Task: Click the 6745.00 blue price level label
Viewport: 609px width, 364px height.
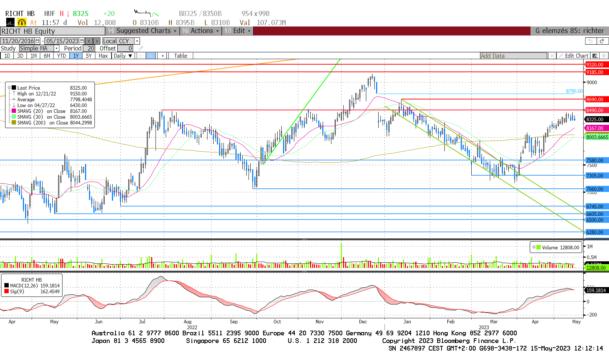Action: pyautogui.click(x=596, y=206)
